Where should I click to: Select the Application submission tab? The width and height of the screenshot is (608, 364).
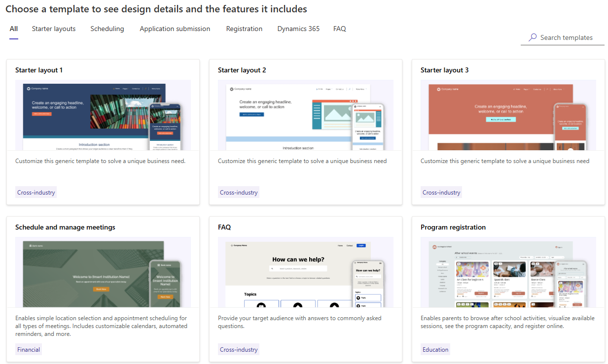point(175,29)
